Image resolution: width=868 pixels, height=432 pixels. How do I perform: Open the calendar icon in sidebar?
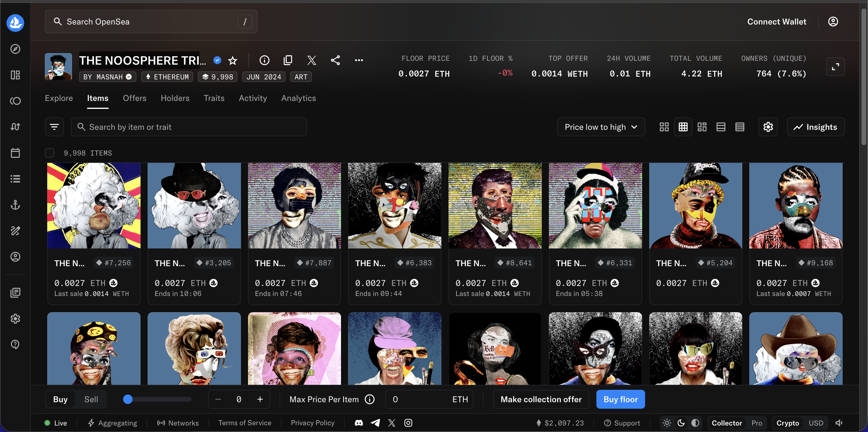click(x=15, y=153)
